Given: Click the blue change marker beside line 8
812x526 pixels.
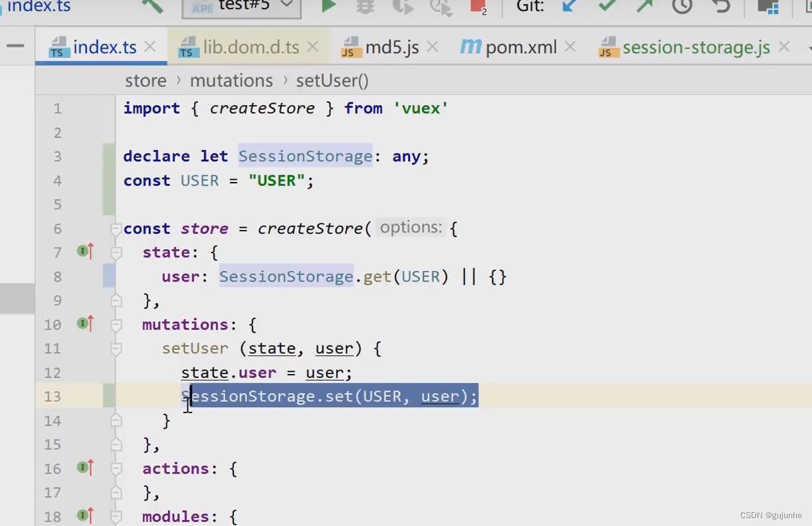Looking at the screenshot, I should coord(109,276).
